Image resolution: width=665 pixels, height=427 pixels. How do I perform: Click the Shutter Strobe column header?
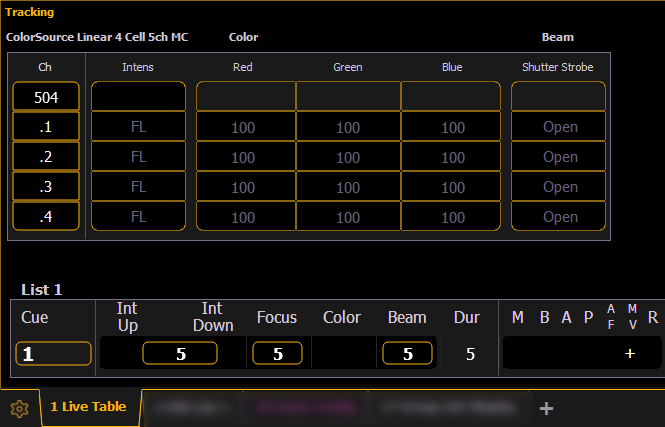(x=558, y=67)
